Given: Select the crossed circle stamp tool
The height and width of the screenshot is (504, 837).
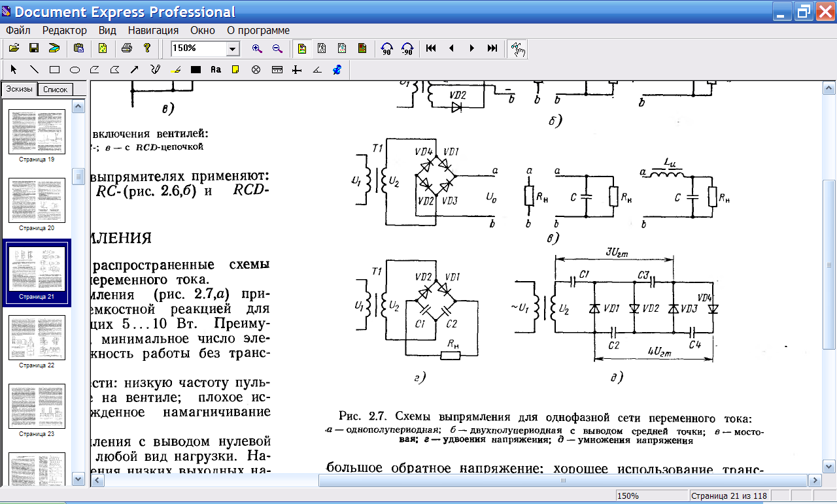Looking at the screenshot, I should (x=256, y=69).
